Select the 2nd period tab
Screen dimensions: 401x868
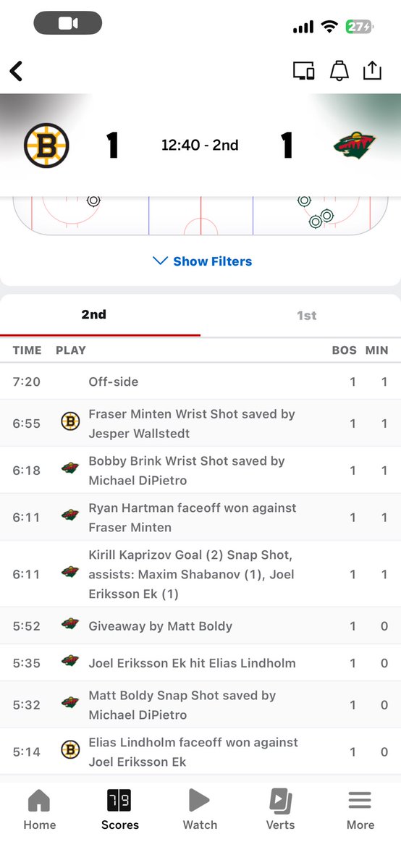pos(93,315)
